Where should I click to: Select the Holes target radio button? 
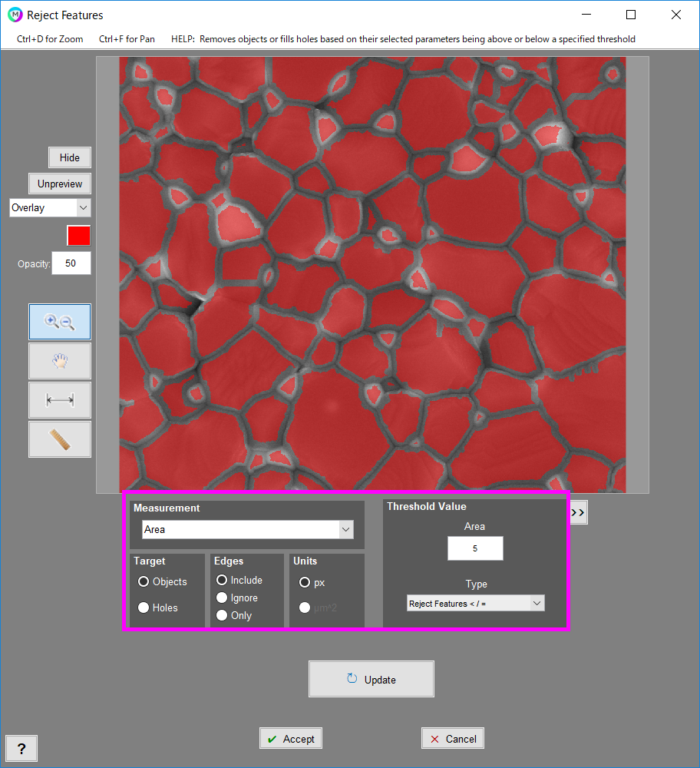144,607
